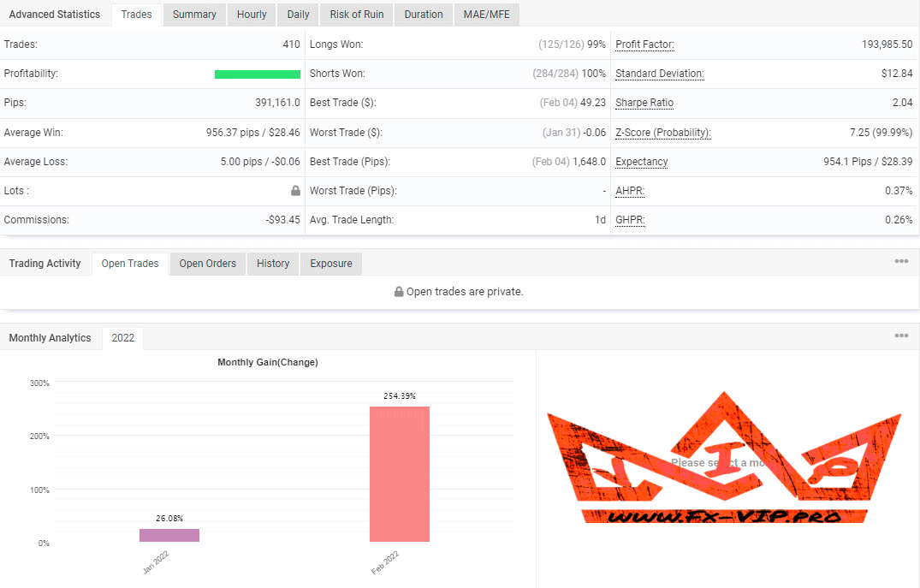Click the Profit Factor label
Screen dimensions: 920x588
pos(644,45)
